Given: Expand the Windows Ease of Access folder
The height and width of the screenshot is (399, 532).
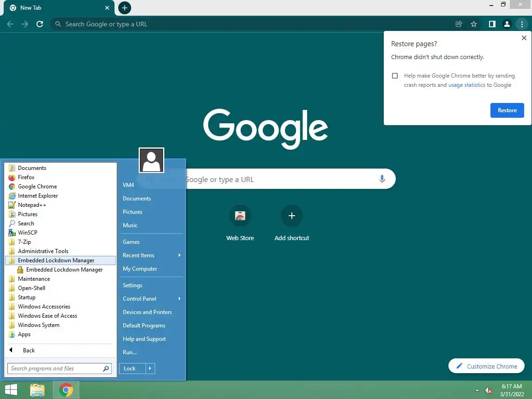Looking at the screenshot, I should coord(61,315).
